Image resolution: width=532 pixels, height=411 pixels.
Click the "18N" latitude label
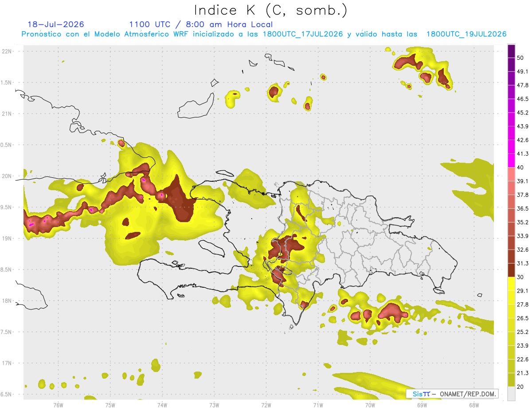8,301
